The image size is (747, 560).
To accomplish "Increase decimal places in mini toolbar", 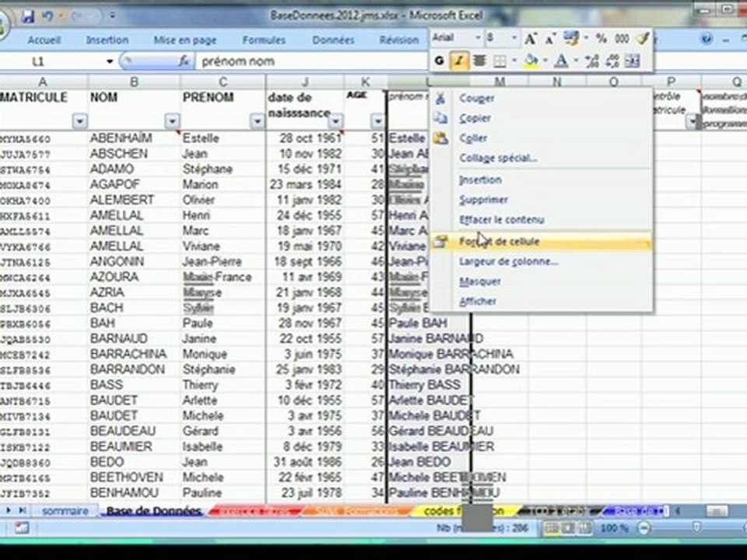I will pos(591,61).
